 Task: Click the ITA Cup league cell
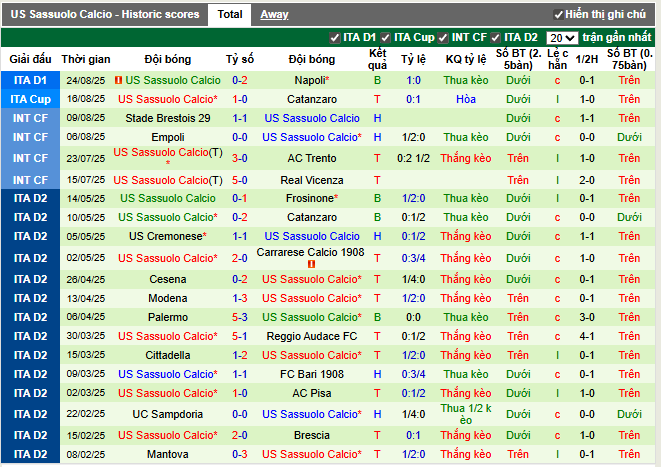click(x=30, y=99)
